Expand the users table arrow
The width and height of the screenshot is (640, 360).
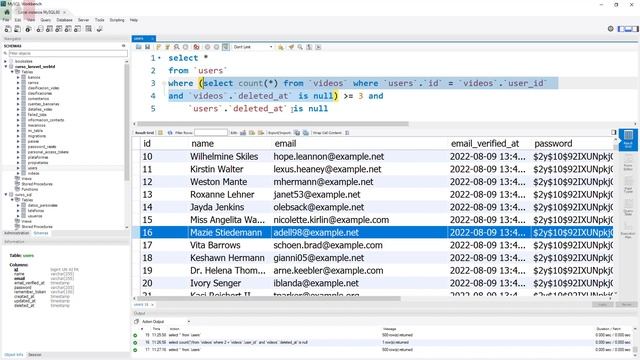[x=18, y=168]
